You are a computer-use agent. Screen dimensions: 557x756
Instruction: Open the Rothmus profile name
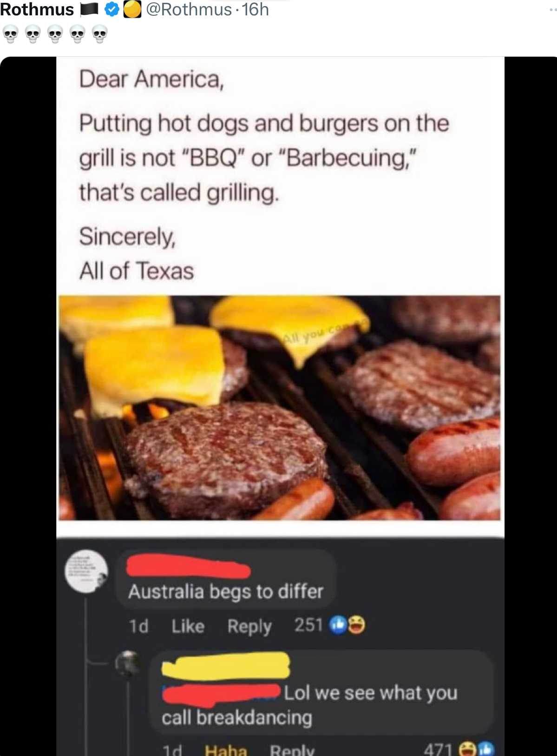37,9
